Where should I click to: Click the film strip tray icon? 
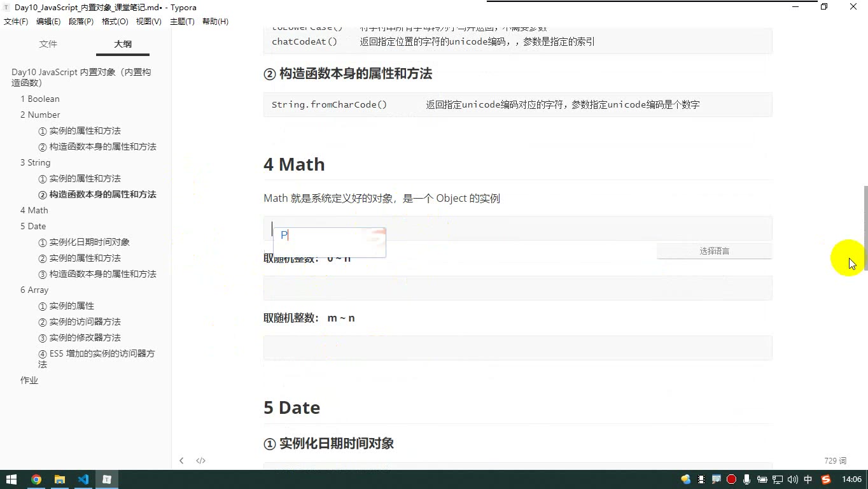[701, 479]
